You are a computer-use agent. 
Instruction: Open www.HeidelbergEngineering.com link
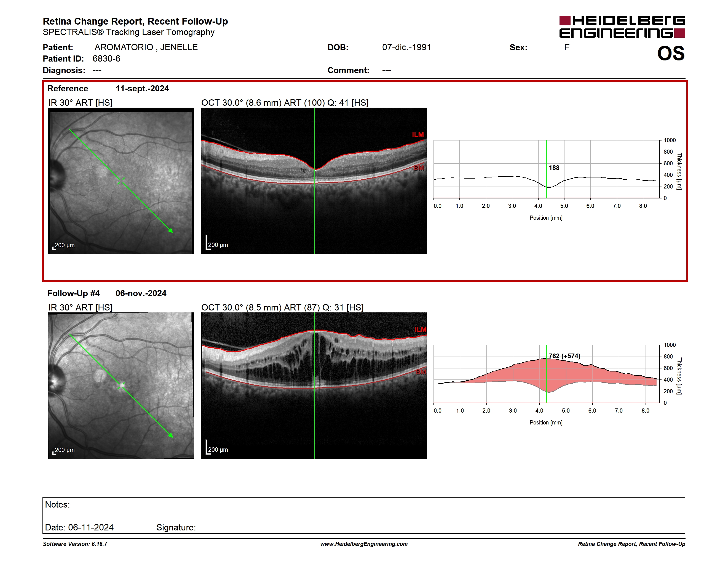(x=364, y=544)
